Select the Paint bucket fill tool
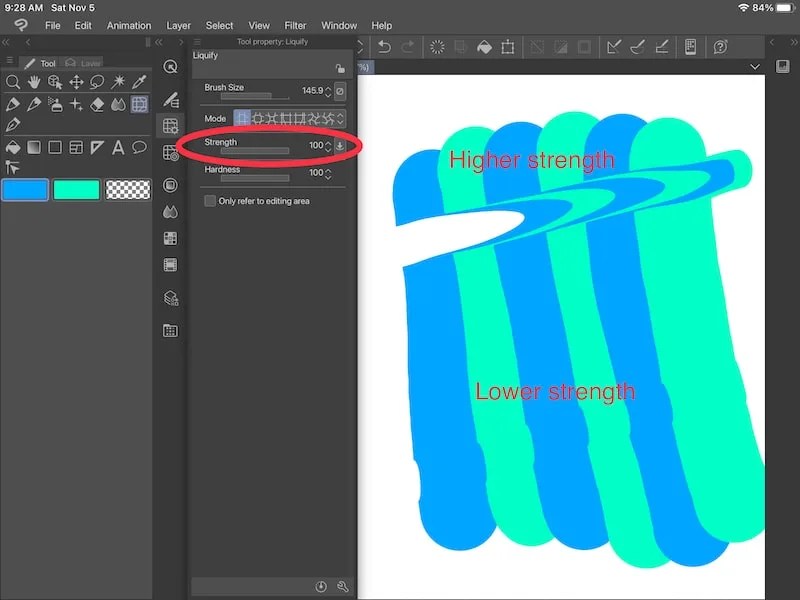Viewport: 800px width, 600px height. 12,148
